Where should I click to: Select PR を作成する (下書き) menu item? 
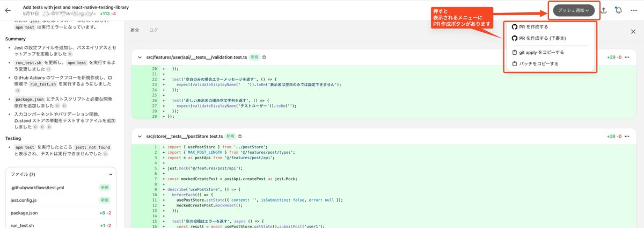point(550,38)
